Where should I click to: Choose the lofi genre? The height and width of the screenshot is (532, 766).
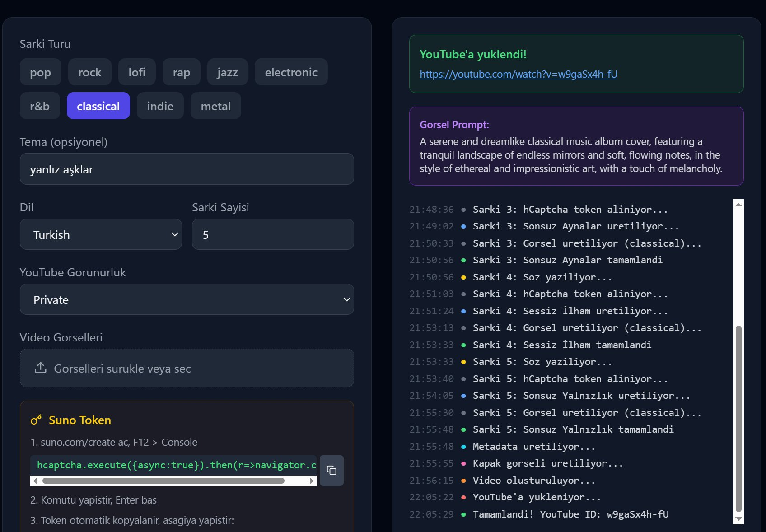(137, 72)
